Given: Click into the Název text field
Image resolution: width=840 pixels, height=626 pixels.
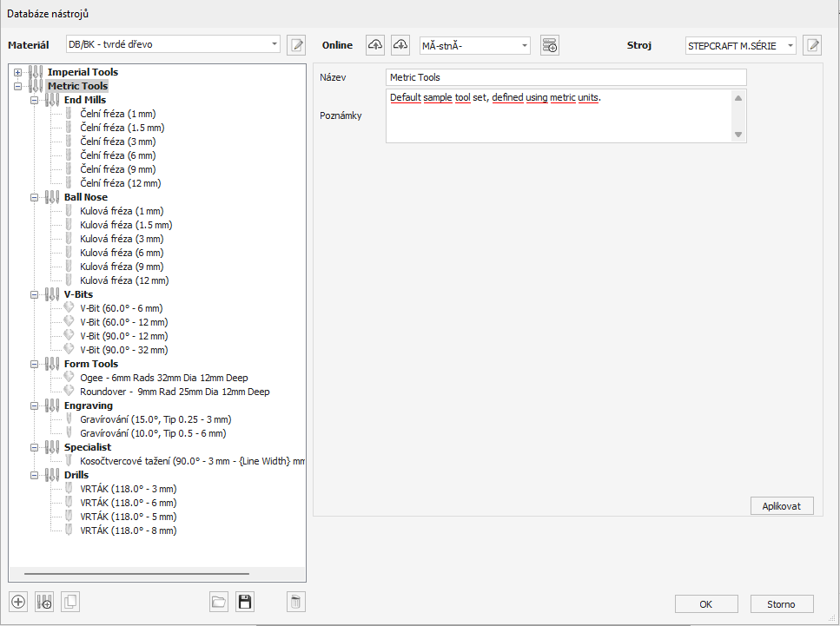Looking at the screenshot, I should [x=566, y=77].
